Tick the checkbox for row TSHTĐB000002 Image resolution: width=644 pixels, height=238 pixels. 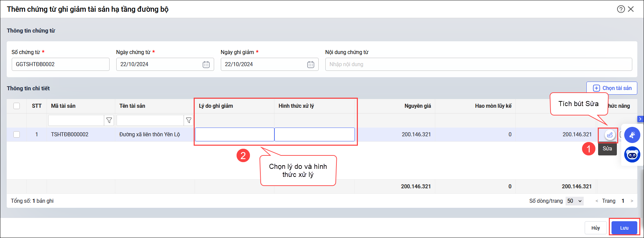click(x=16, y=134)
